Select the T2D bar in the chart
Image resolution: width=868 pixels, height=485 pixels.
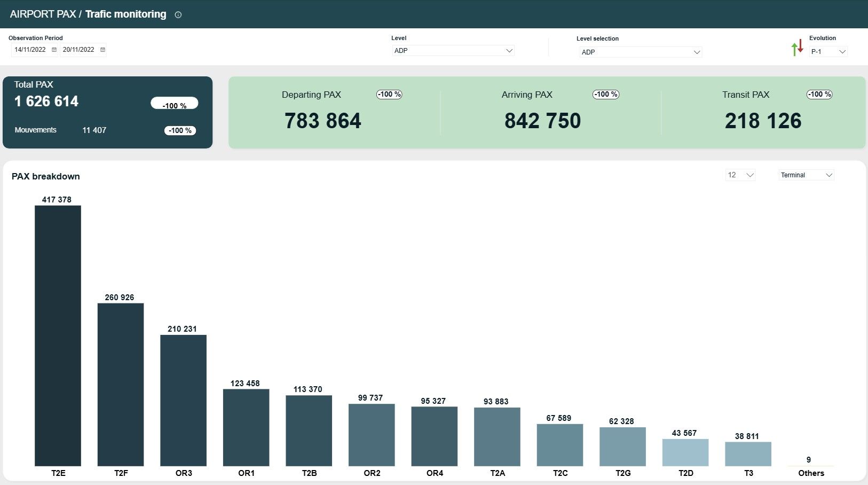685,452
